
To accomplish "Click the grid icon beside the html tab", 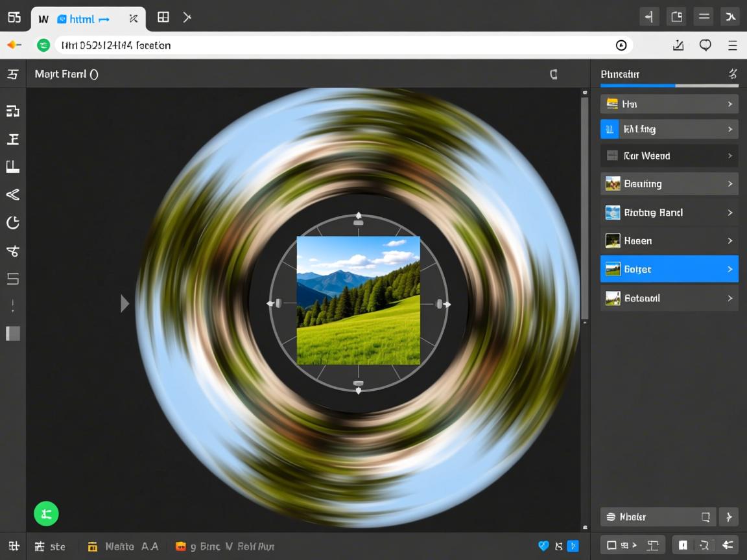I will click(163, 17).
